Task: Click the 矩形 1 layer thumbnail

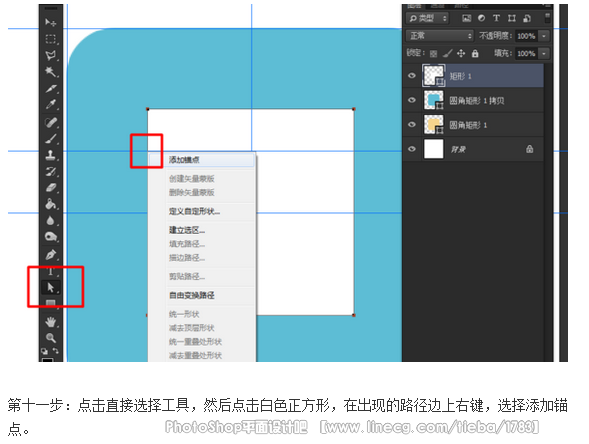Action: point(434,76)
